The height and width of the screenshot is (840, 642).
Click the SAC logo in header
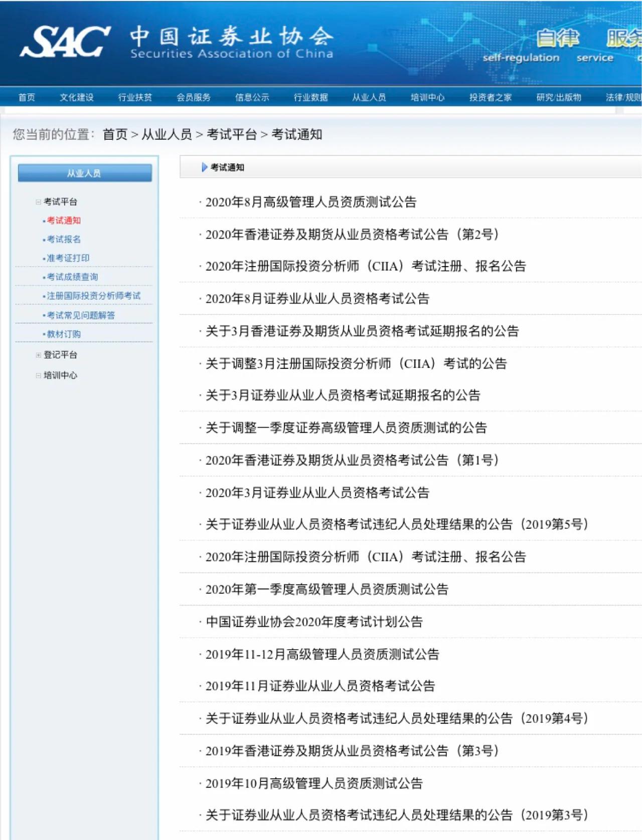[65, 42]
